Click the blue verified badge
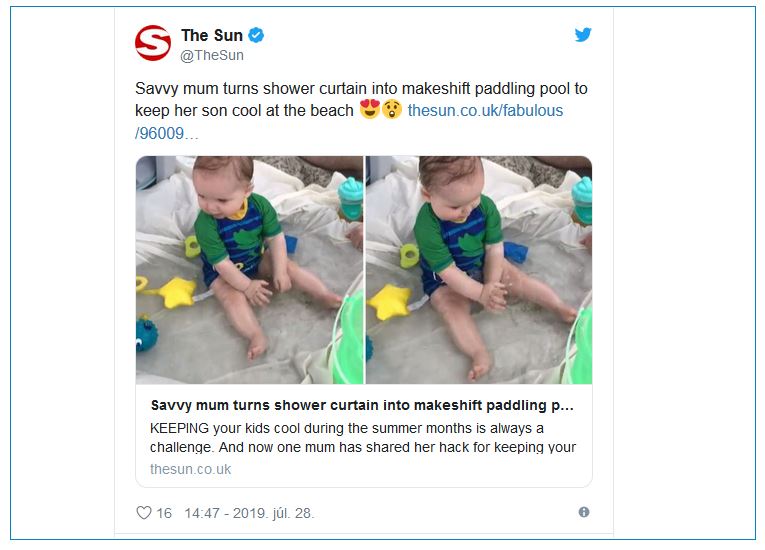765x550 pixels. point(256,35)
